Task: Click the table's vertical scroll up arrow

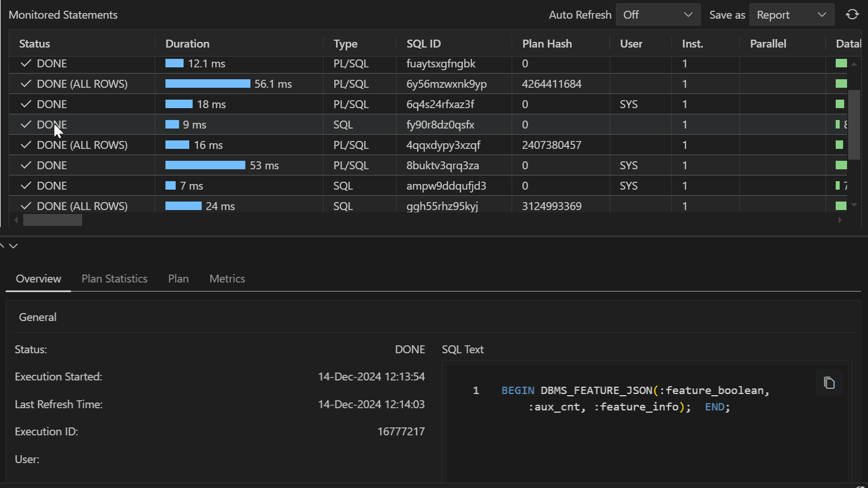Action: [854, 64]
